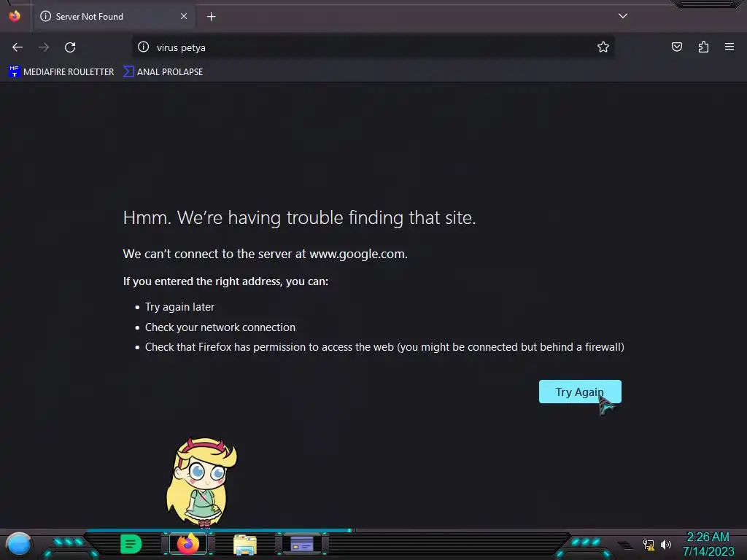Viewport: 747px width, 560px height.
Task: Open the site information icon in address bar
Action: (144, 47)
